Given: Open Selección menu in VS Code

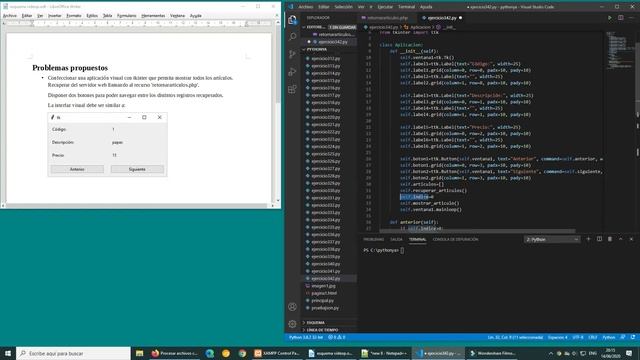Looking at the screenshot, I should tap(343, 7).
